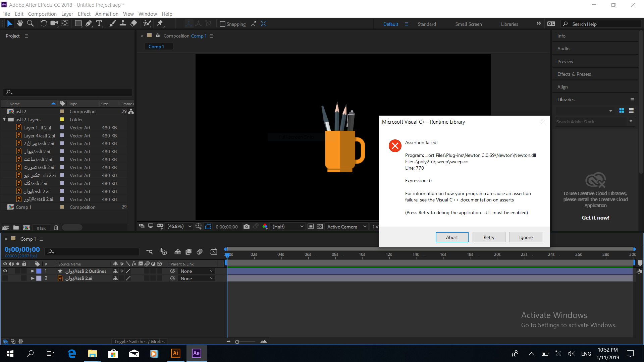This screenshot has height=362, width=644.
Task: Drag the composition timeline playhead marker
Action: pos(227,255)
